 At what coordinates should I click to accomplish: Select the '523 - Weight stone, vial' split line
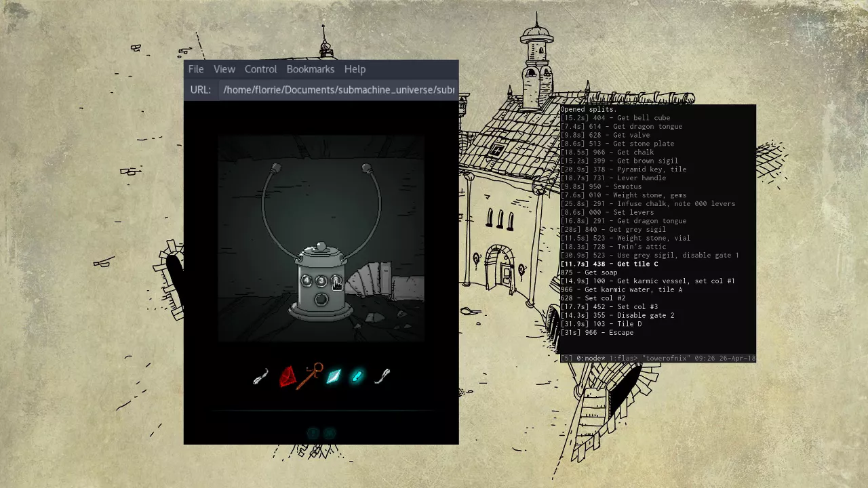[625, 238]
